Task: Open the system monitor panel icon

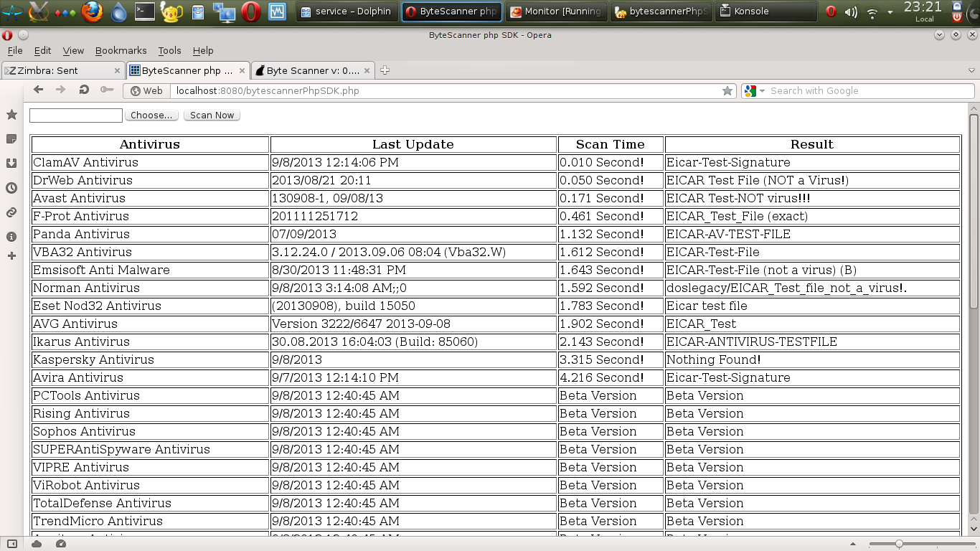Action: (277, 11)
